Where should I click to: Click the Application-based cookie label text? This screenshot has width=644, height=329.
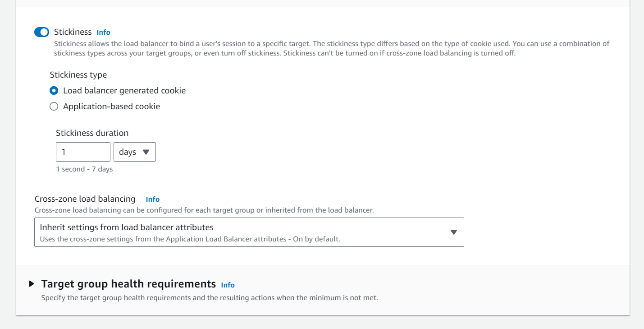pyautogui.click(x=111, y=107)
